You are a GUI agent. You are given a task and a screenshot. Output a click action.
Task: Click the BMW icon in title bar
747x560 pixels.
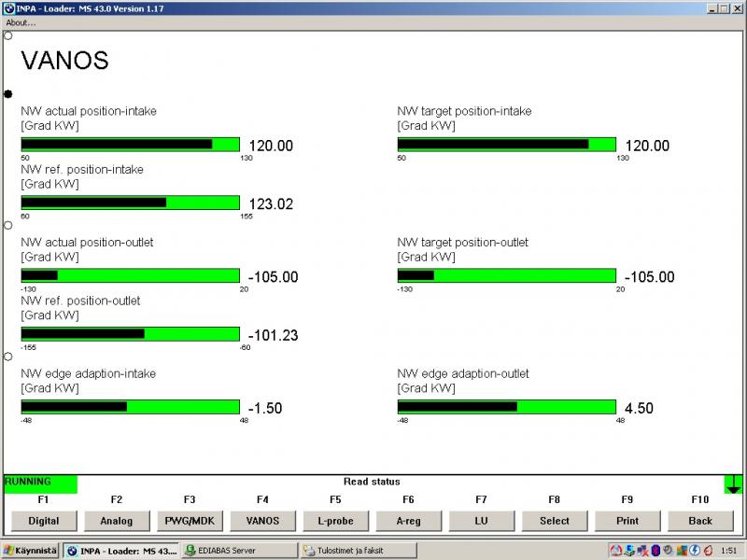(7, 7)
